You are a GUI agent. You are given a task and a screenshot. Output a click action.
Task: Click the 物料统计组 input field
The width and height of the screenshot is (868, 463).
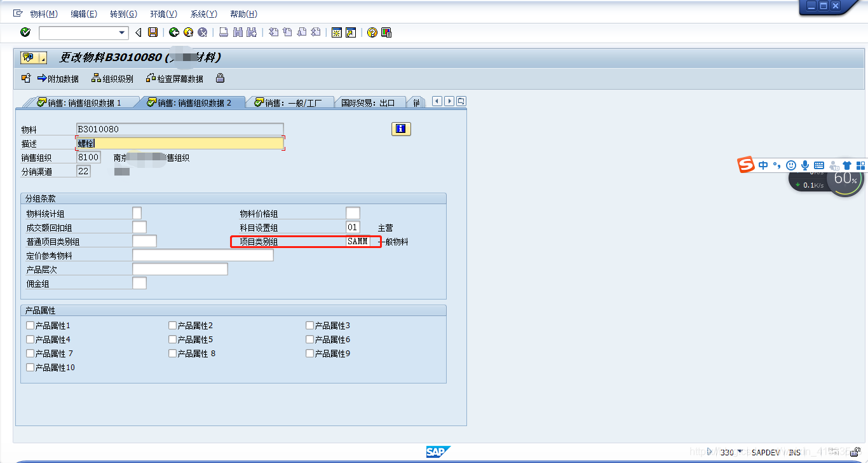[137, 213]
